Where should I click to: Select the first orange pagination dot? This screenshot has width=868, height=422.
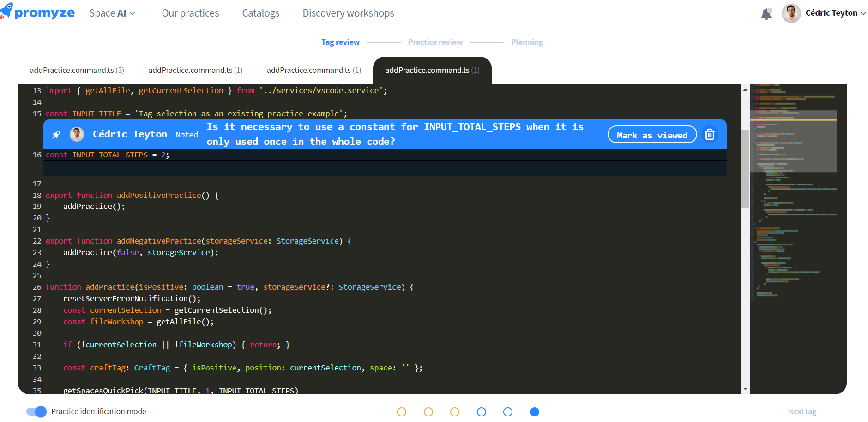click(x=402, y=412)
